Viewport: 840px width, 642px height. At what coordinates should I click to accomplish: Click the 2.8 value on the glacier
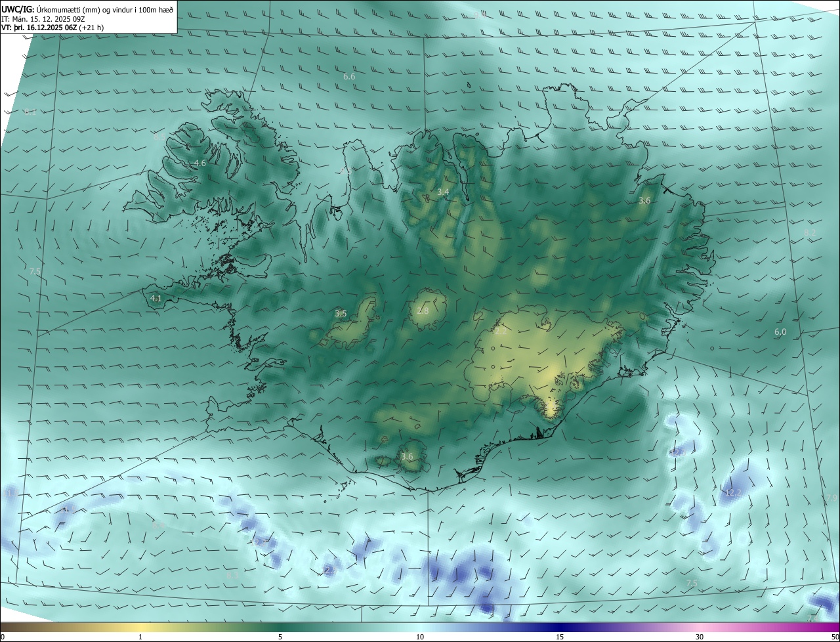423,310
